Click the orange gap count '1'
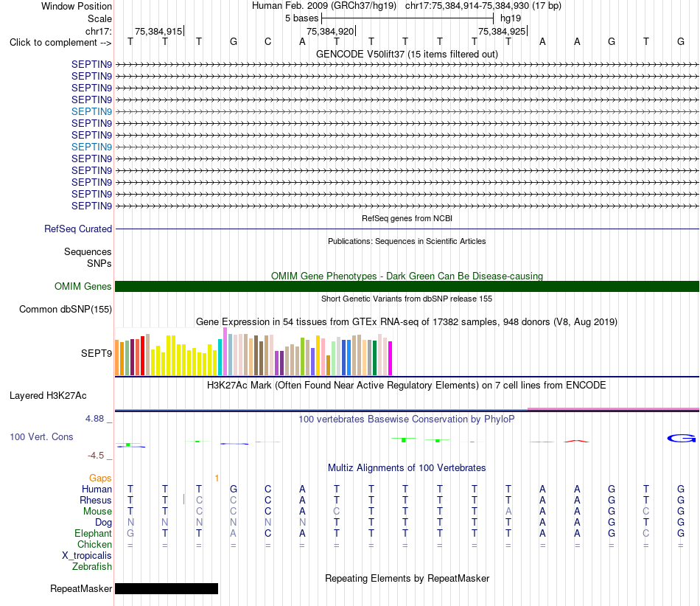This screenshot has width=700, height=606. coord(217,478)
